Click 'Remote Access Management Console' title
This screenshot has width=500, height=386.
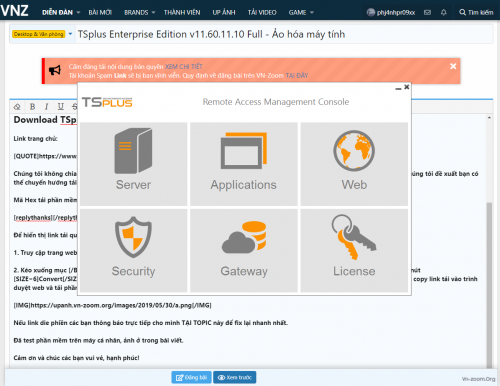click(276, 102)
